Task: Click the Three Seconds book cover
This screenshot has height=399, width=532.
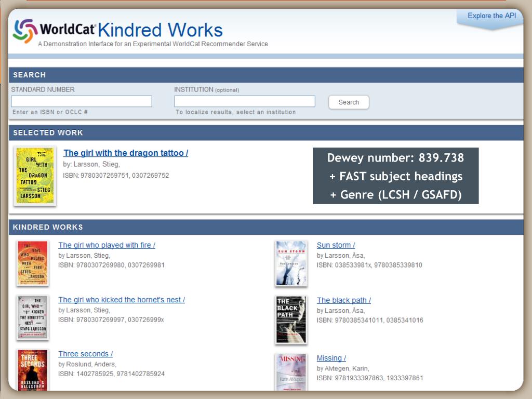Action: pos(33,370)
